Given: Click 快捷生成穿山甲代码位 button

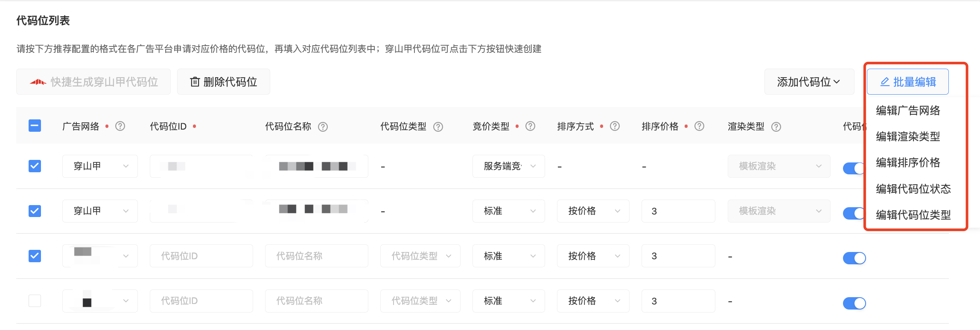Looking at the screenshot, I should point(93,82).
